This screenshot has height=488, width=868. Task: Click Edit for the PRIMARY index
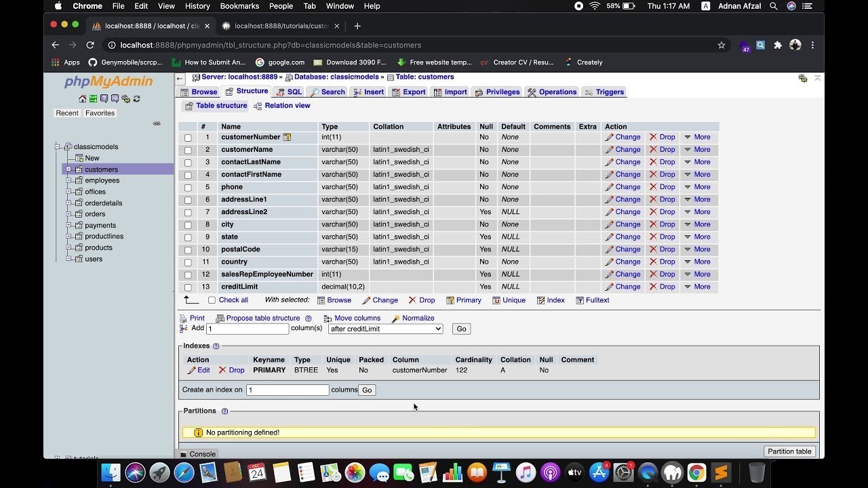(199, 370)
